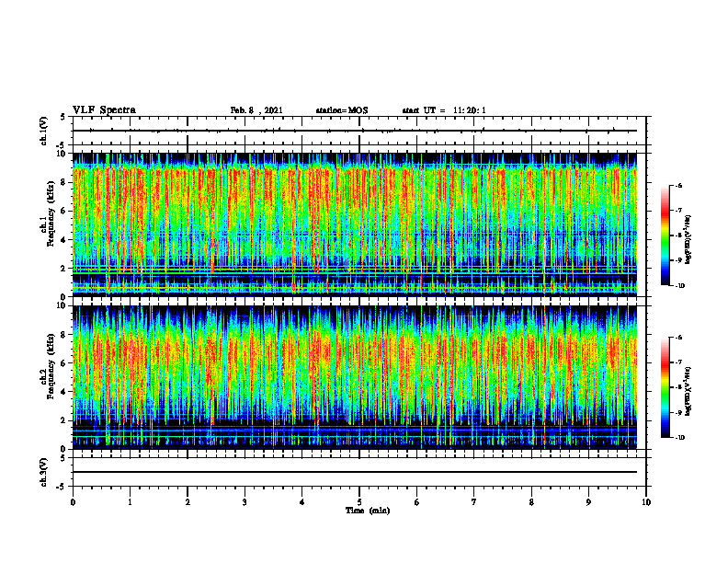Click the "-6" label on ch.1 color bar

coord(678,186)
